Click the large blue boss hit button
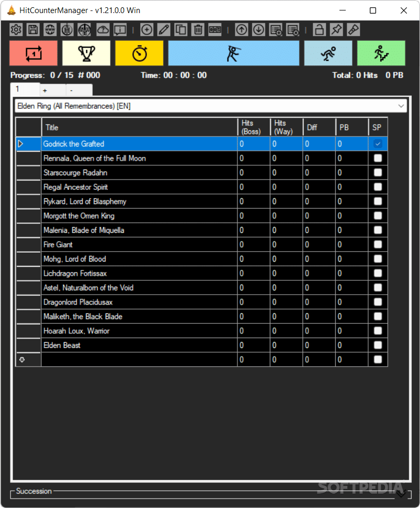 pos(234,53)
